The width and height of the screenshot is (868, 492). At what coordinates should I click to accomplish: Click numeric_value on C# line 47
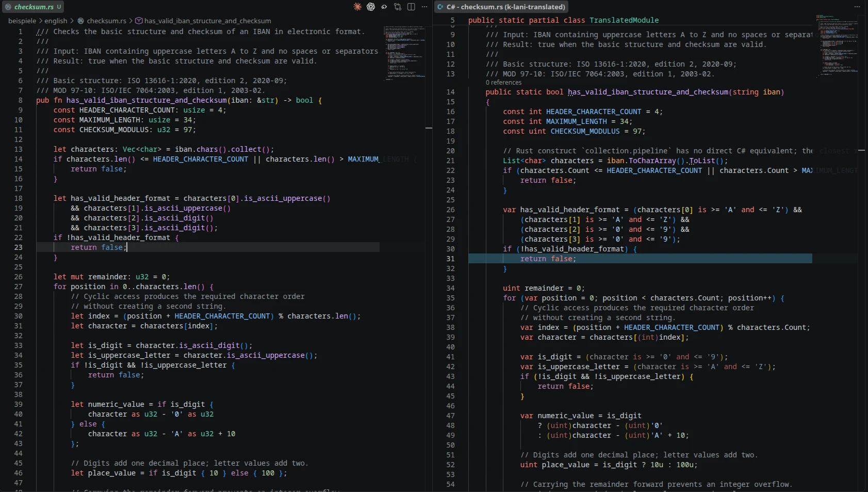tap(566, 416)
